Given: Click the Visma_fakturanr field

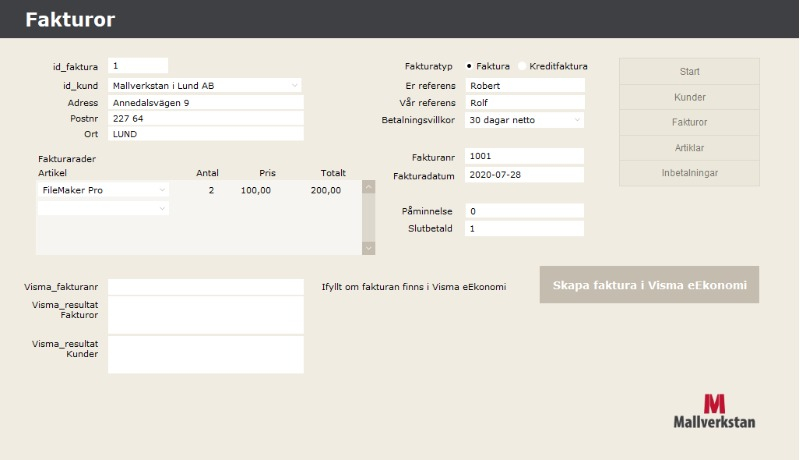Looking at the screenshot, I should [206, 287].
